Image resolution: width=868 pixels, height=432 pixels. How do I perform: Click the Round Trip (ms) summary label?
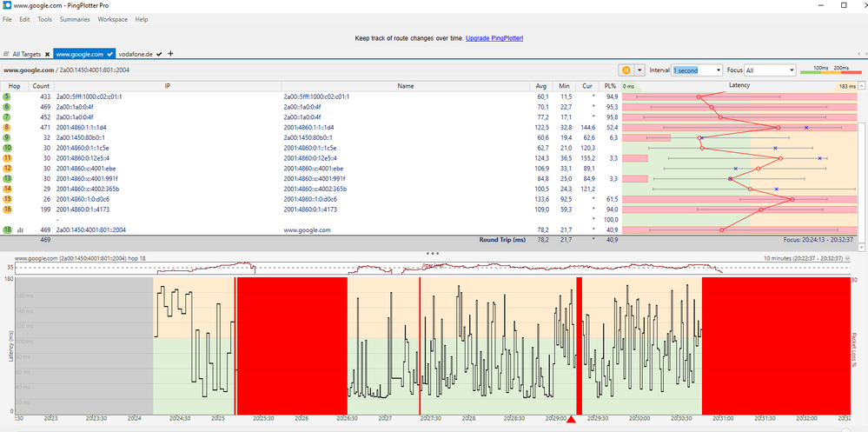click(x=502, y=240)
